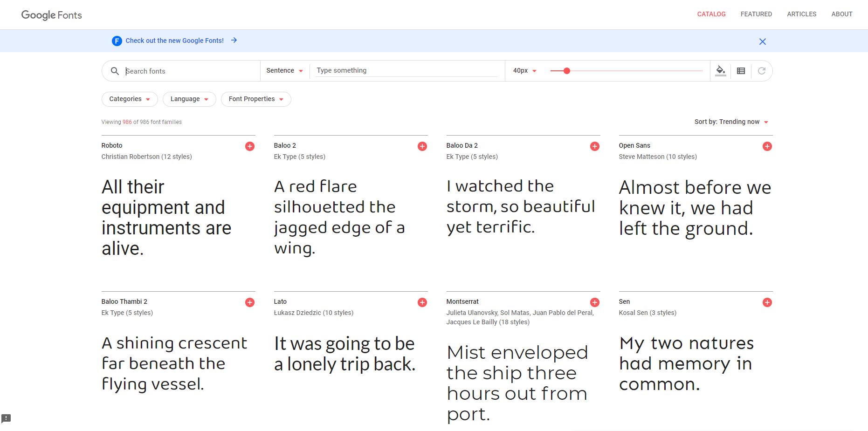The image size is (868, 431).
Task: Click the Lato sample preview text
Action: (x=344, y=354)
